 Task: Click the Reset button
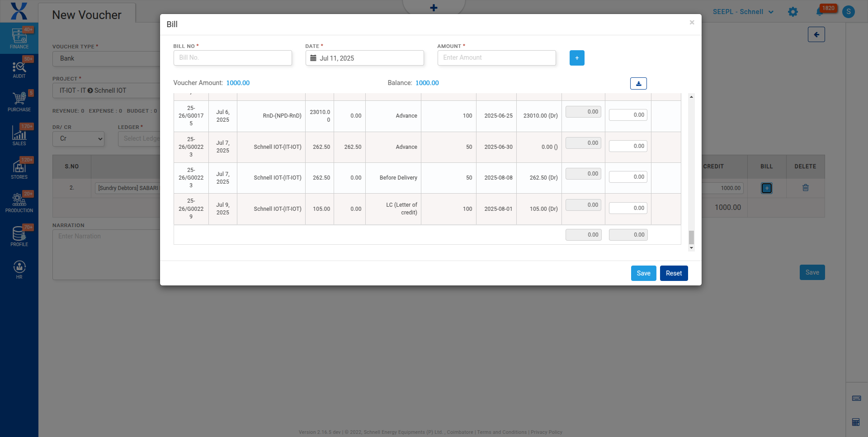(673, 273)
